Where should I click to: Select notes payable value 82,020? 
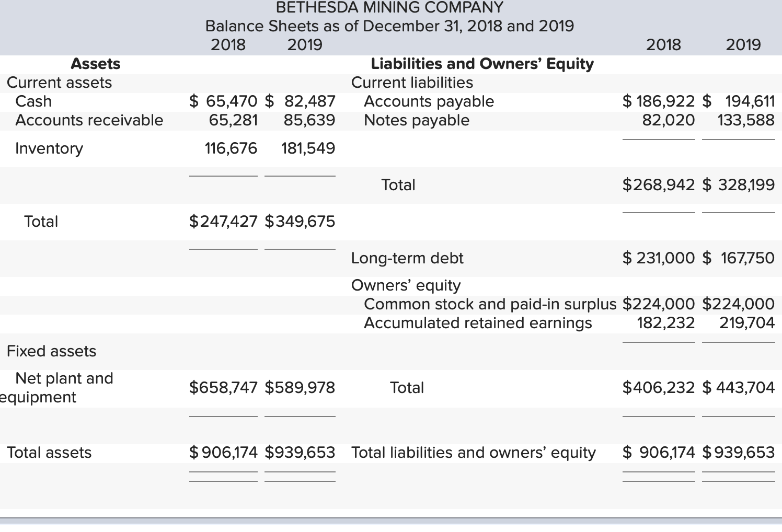669,120
